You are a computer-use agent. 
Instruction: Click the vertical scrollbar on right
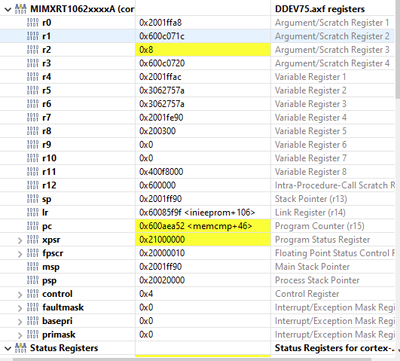(x=397, y=50)
